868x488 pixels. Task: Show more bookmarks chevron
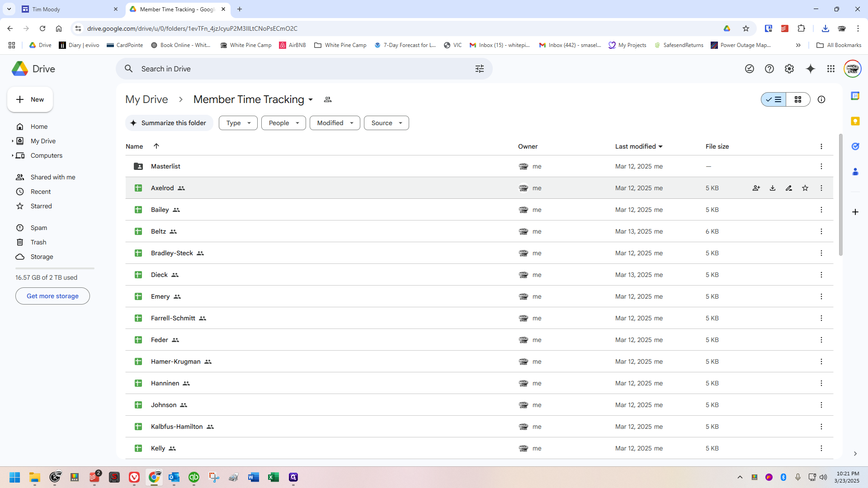[798, 45]
